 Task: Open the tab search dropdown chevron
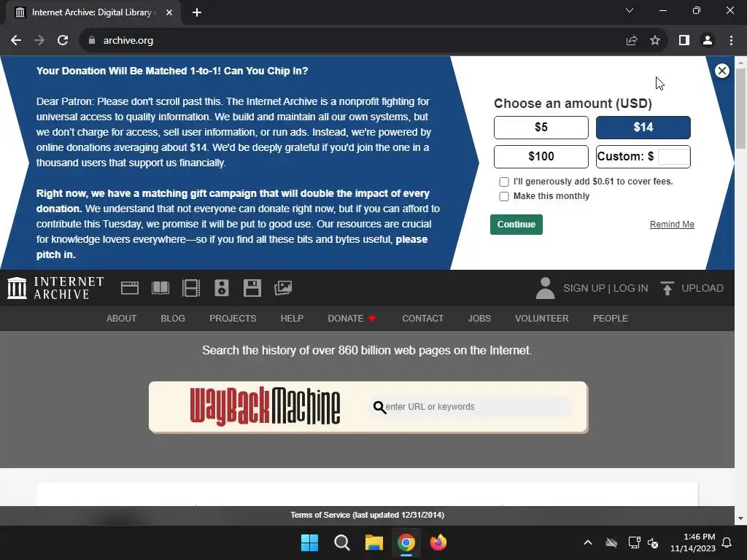[x=630, y=10]
